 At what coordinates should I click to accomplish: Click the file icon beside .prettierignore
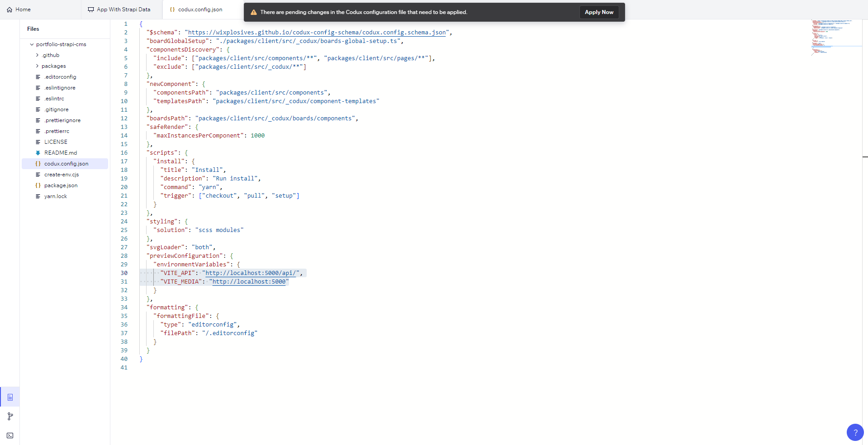coord(38,120)
